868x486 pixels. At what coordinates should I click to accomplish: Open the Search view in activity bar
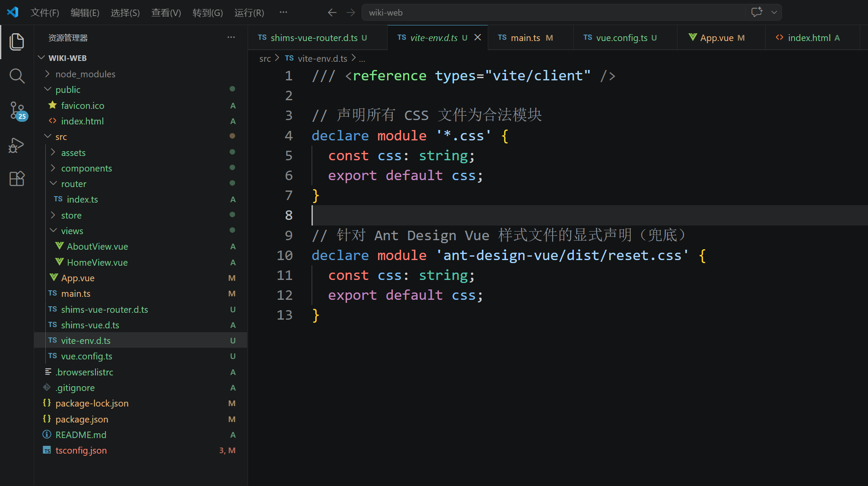[x=16, y=76]
